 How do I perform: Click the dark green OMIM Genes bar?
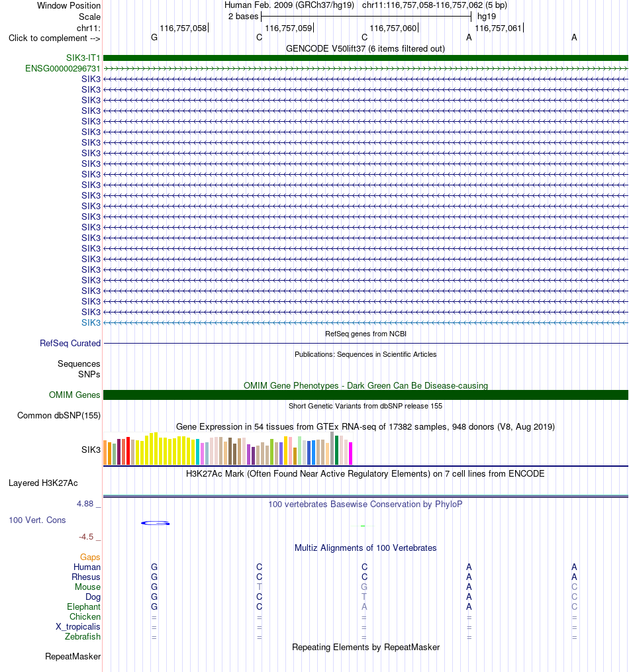tap(365, 395)
